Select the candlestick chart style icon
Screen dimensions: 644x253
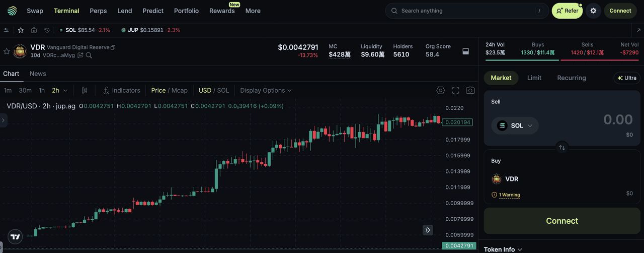[85, 90]
